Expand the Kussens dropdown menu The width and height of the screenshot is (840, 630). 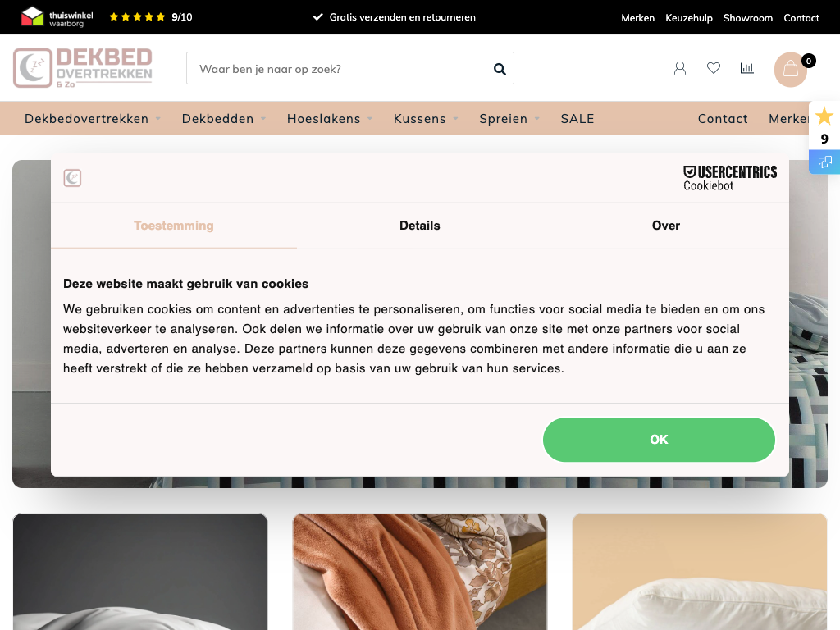tap(426, 118)
